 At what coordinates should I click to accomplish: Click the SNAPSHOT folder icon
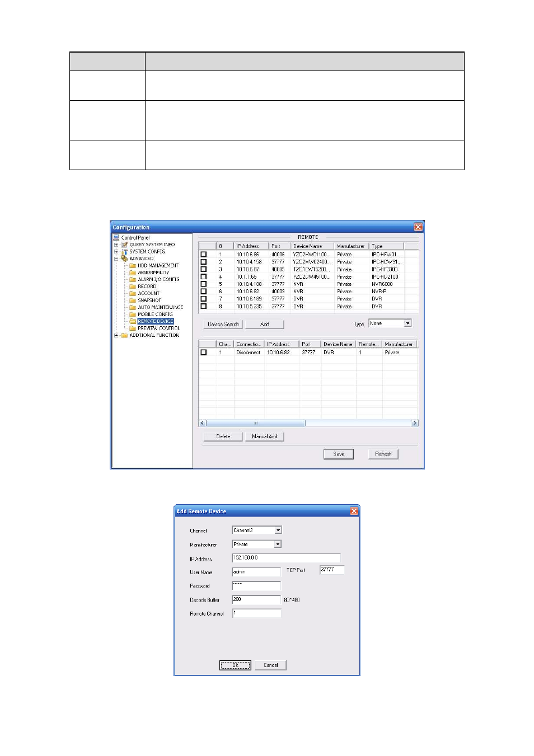tap(133, 300)
